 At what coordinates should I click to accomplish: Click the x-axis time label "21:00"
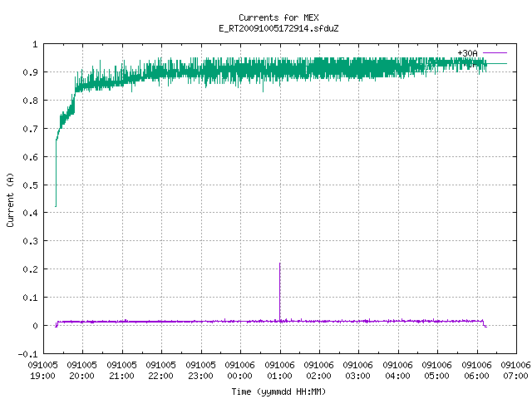click(x=121, y=376)
